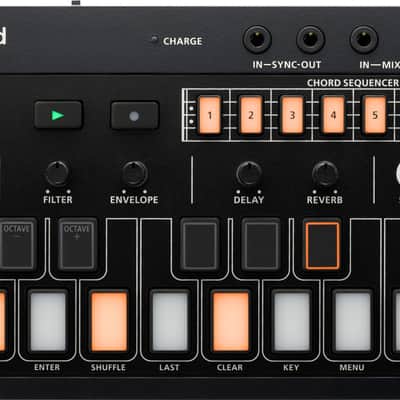
Task: Click the LAST label below the keys
Action: [x=169, y=367]
